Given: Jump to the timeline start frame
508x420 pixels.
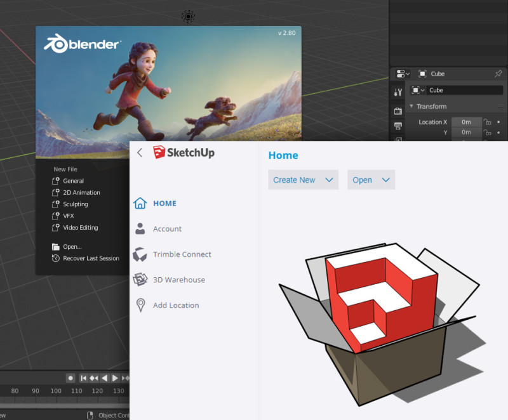Looking at the screenshot, I should tap(83, 378).
